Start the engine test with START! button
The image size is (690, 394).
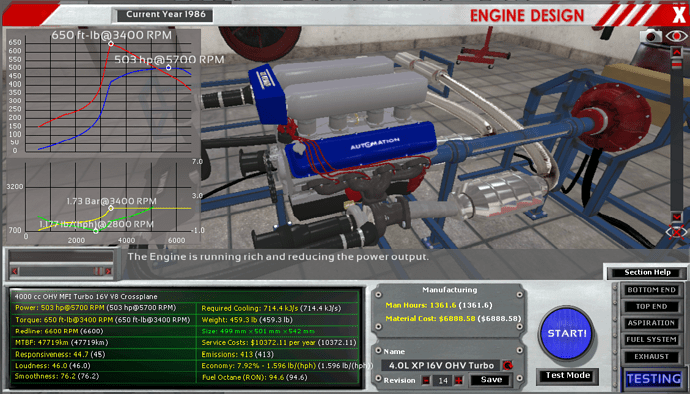pyautogui.click(x=566, y=333)
